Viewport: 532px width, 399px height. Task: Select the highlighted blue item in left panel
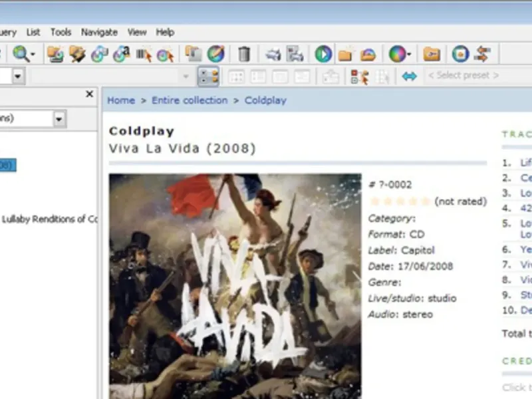point(8,165)
